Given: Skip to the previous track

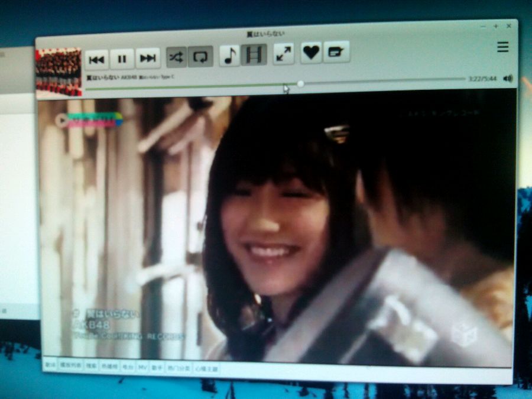Looking at the screenshot, I should [x=97, y=60].
